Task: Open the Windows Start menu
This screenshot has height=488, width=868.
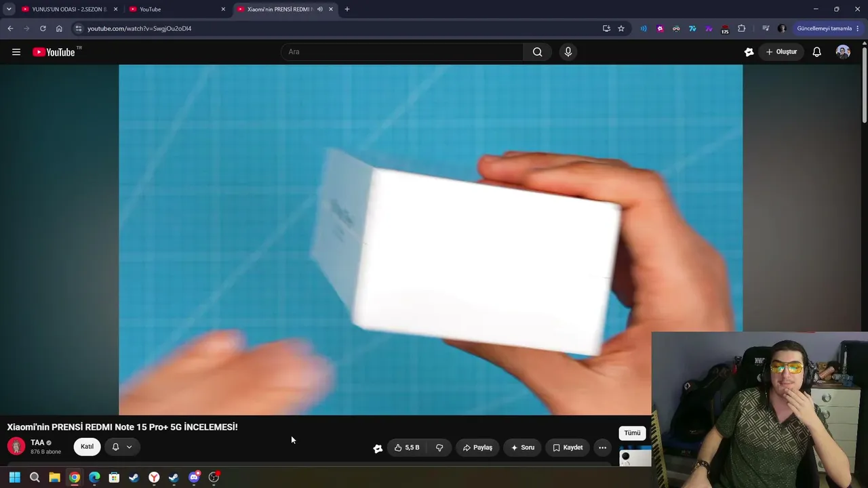Action: 14,477
